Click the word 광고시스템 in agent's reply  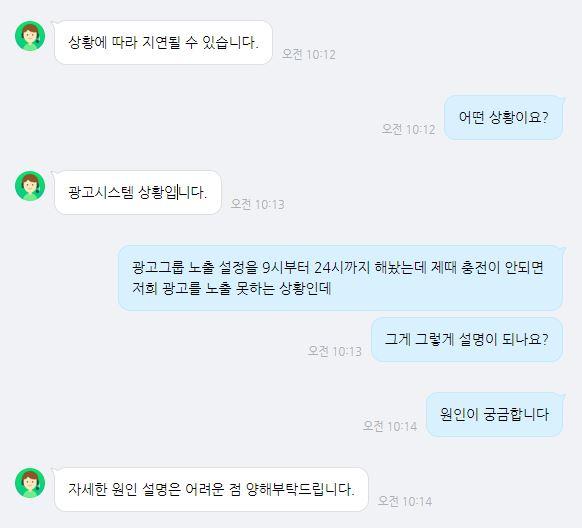101,192
